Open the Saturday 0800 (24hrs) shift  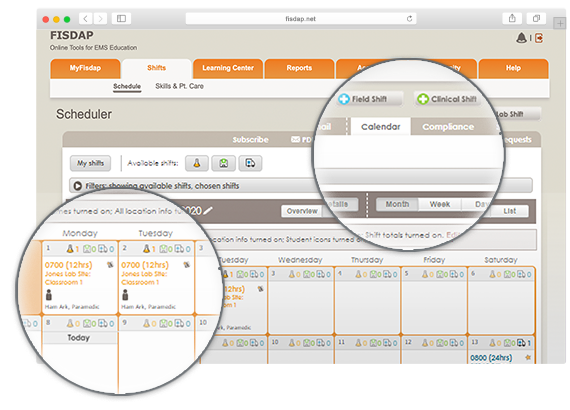click(491, 358)
